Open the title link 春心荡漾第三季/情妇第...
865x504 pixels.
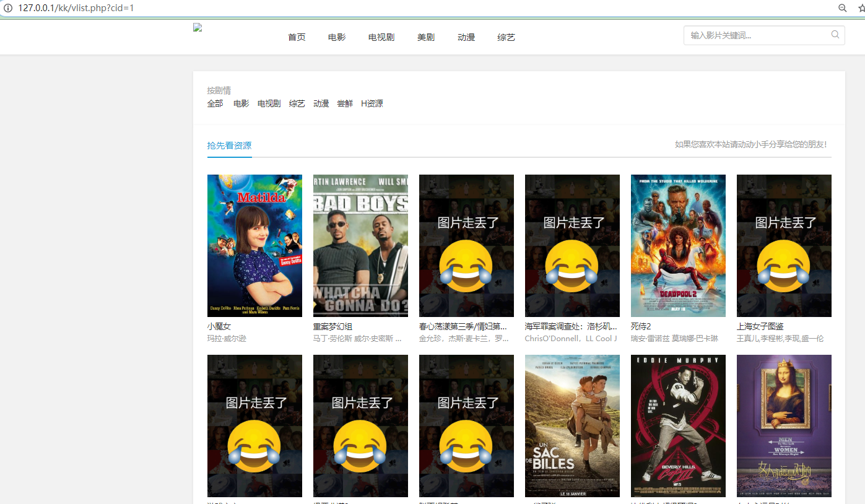click(463, 326)
